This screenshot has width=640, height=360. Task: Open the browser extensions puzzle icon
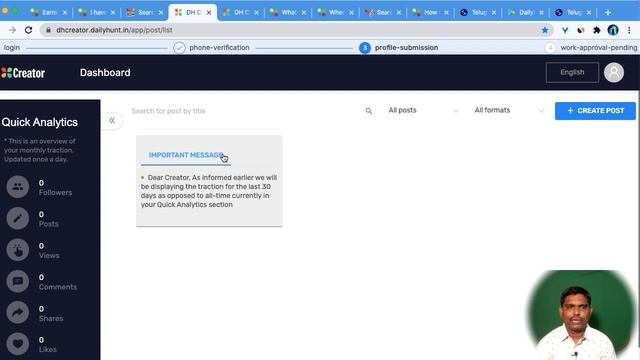(x=597, y=30)
